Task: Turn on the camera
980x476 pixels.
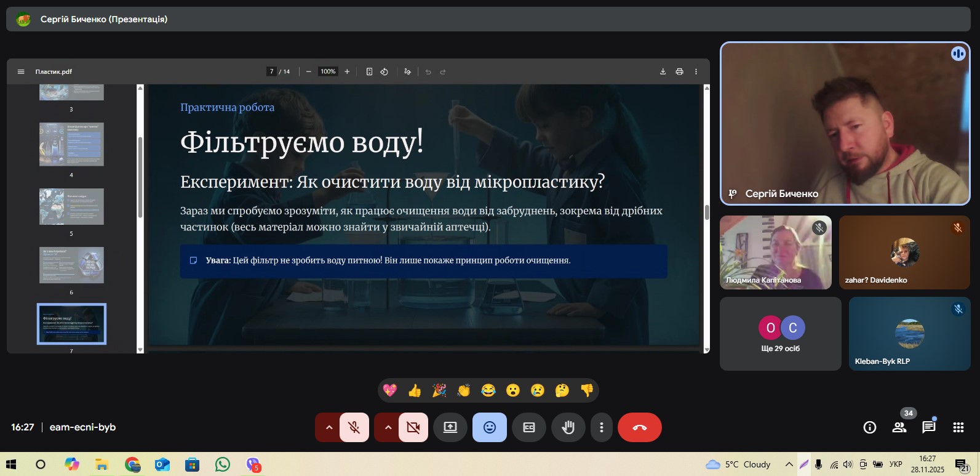Action: 413,427
